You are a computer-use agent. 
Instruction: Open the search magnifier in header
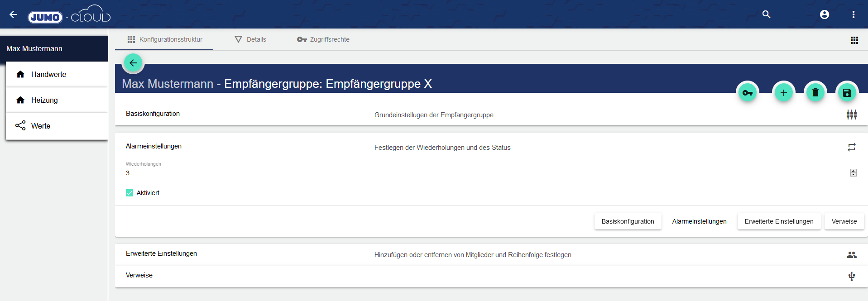tap(766, 14)
